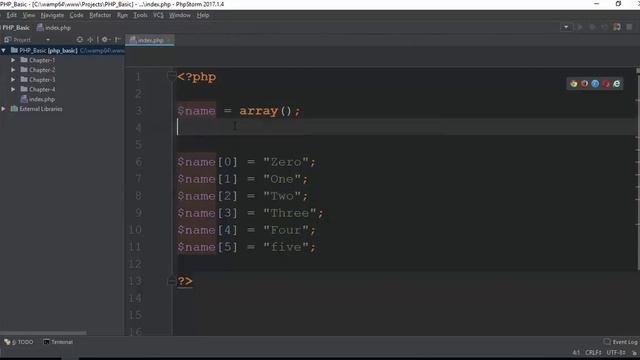Hide the Project panel with pin icon
The width and height of the screenshot is (640, 360).
[x=118, y=40]
